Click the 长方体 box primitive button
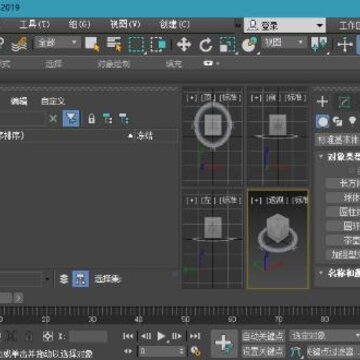 tap(343, 183)
